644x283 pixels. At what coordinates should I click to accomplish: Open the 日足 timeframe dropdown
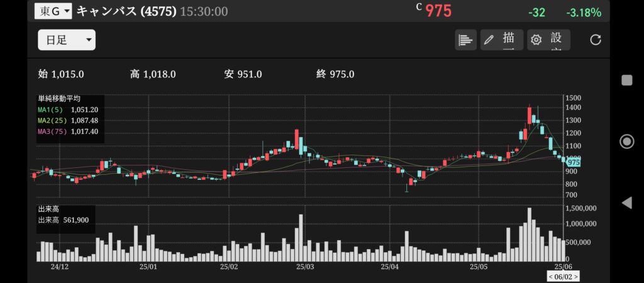point(67,40)
